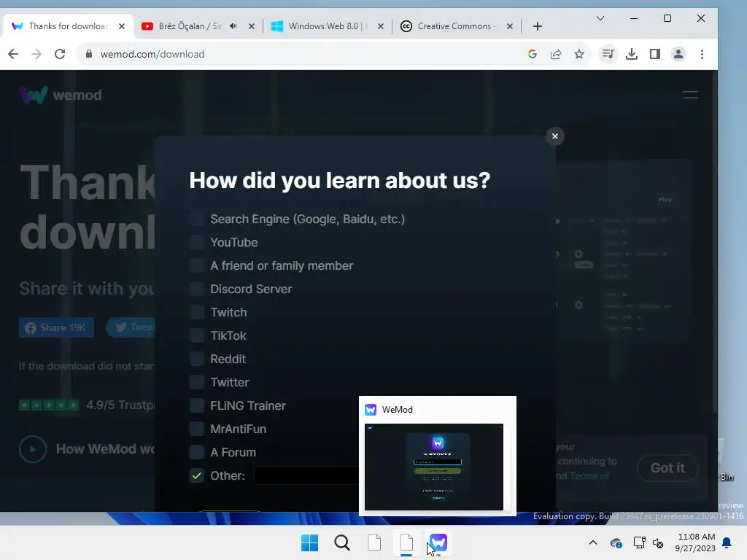Play the How WeMod works video
The width and height of the screenshot is (747, 560).
tap(33, 449)
